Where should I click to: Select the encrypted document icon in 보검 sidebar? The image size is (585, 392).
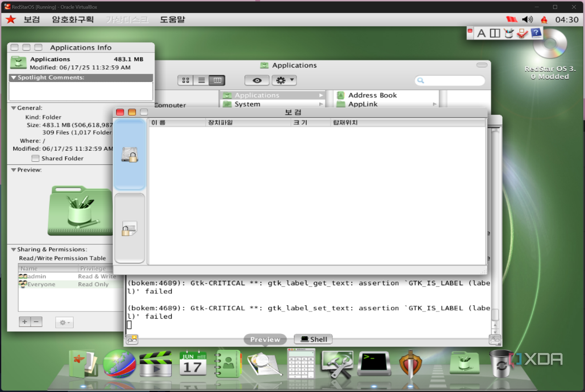click(x=130, y=229)
